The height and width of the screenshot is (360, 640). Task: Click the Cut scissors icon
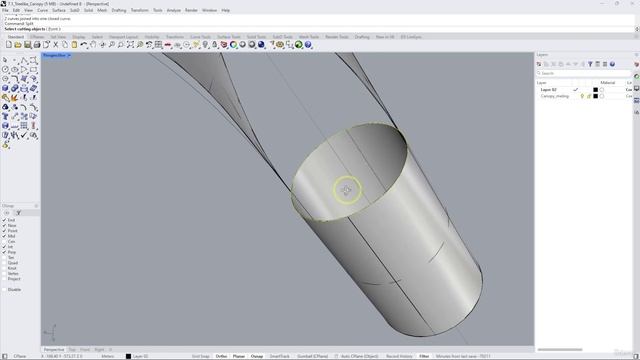(x=56, y=45)
